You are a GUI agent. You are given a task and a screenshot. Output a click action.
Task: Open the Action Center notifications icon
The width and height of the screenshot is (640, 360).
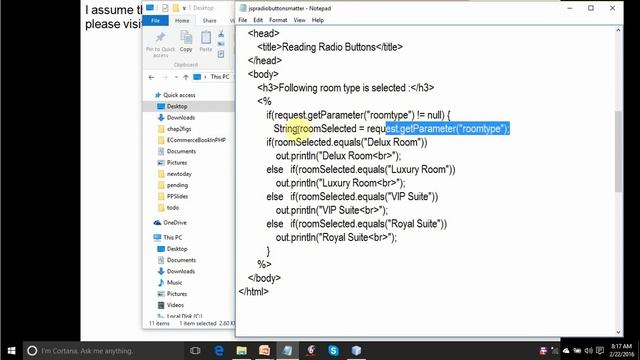point(600,351)
